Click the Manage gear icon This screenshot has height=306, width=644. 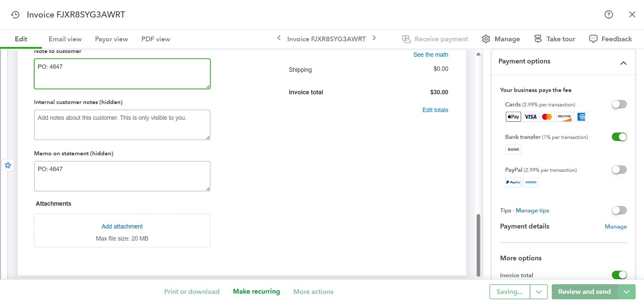(486, 39)
